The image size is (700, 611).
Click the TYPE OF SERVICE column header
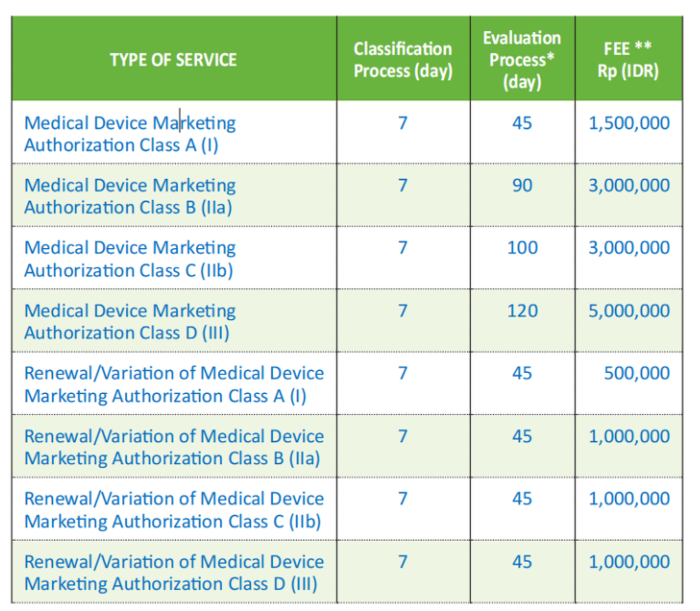[x=173, y=60]
